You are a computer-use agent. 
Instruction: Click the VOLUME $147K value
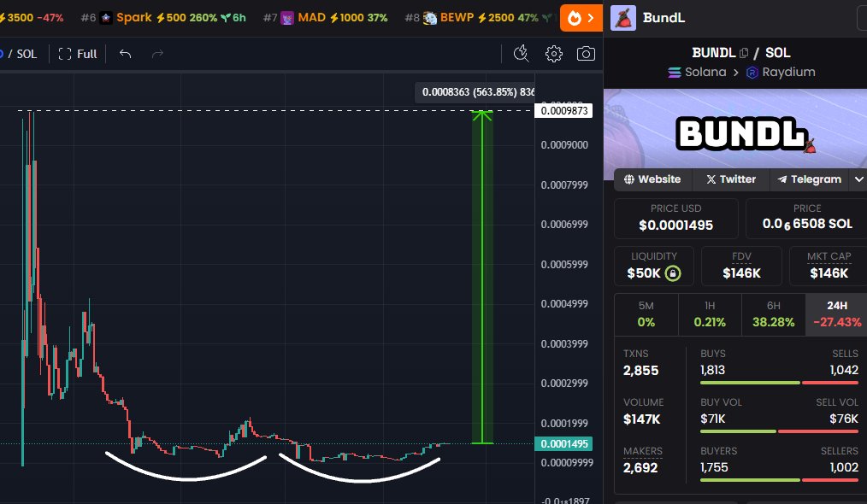coord(641,419)
